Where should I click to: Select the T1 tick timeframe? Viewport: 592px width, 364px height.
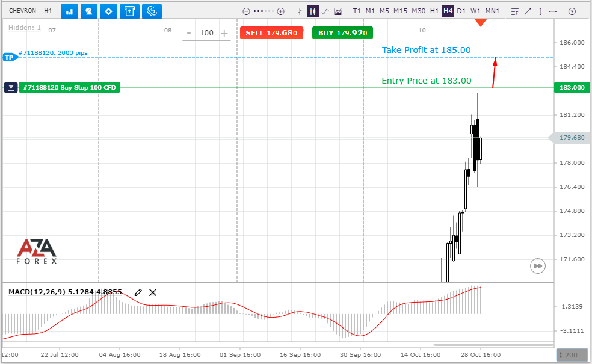[x=357, y=11]
